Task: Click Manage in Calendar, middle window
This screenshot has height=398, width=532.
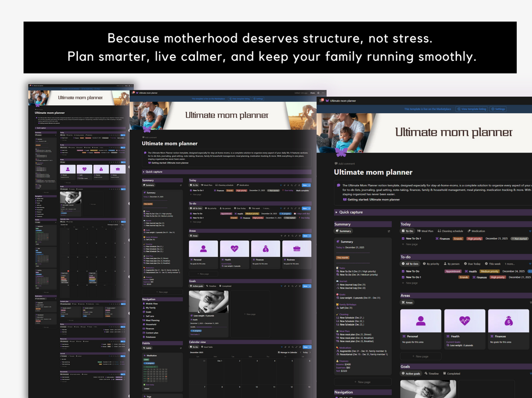Action: coord(288,352)
